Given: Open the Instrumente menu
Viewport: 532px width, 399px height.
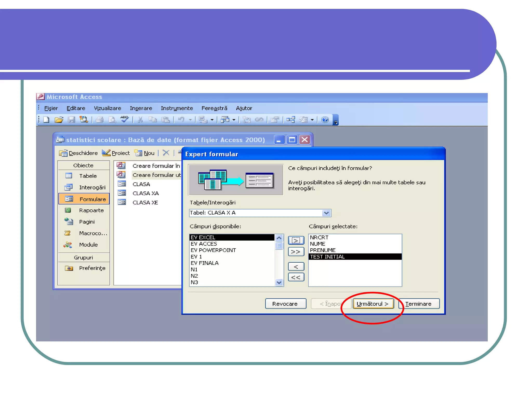Looking at the screenshot, I should [x=177, y=108].
